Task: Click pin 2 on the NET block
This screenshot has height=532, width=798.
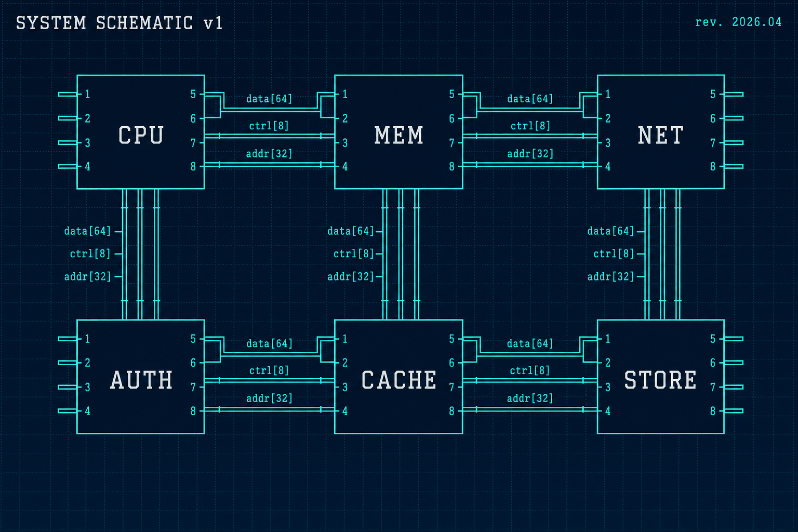Action: [608, 118]
